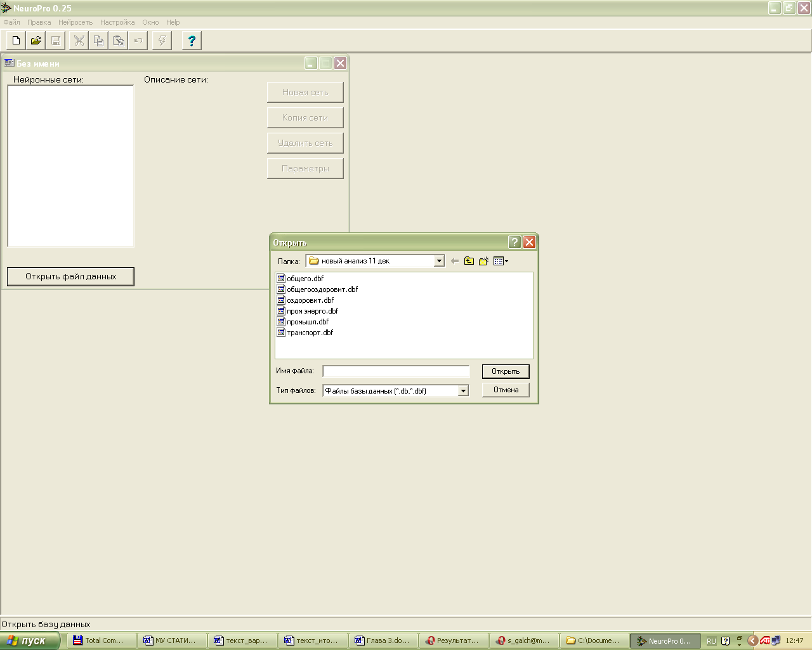Close the Открыть dialog with X
The width and height of the screenshot is (812, 650).
[529, 242]
